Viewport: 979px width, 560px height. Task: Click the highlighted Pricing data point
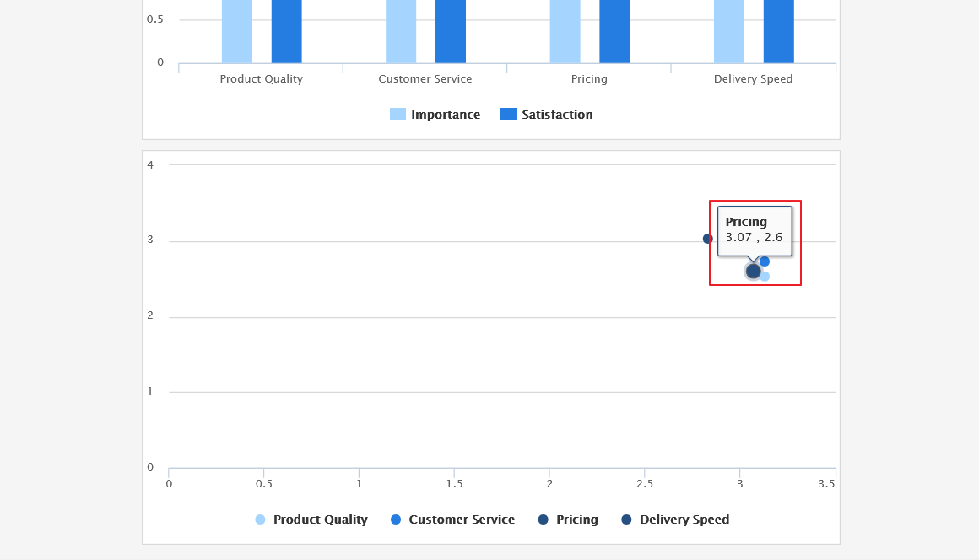755,271
